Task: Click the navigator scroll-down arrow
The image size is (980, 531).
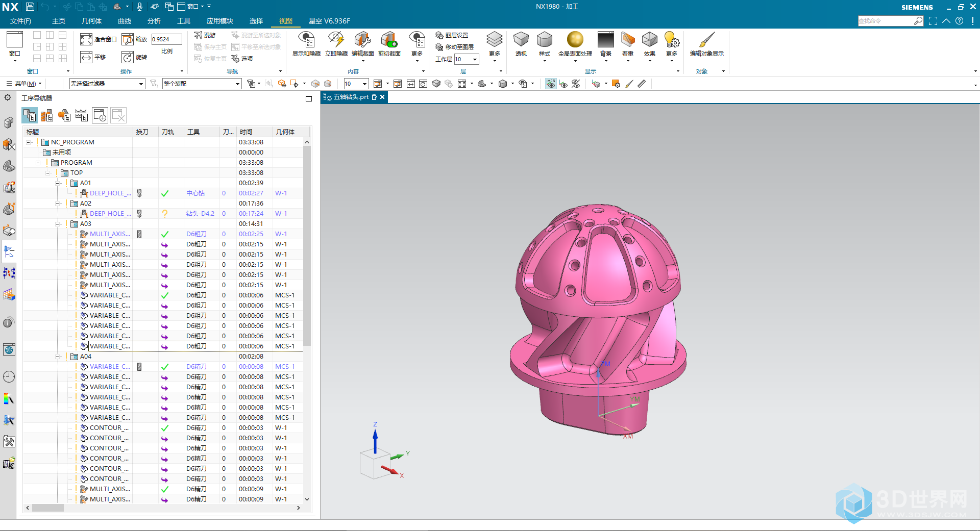Action: 307,499
